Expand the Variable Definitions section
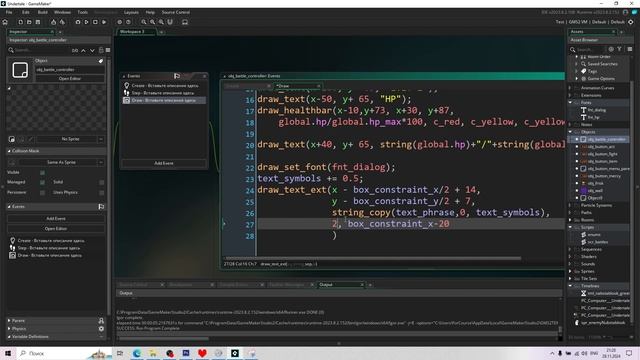Image resolution: width=640 pixels, height=360 pixels. (x=9, y=337)
